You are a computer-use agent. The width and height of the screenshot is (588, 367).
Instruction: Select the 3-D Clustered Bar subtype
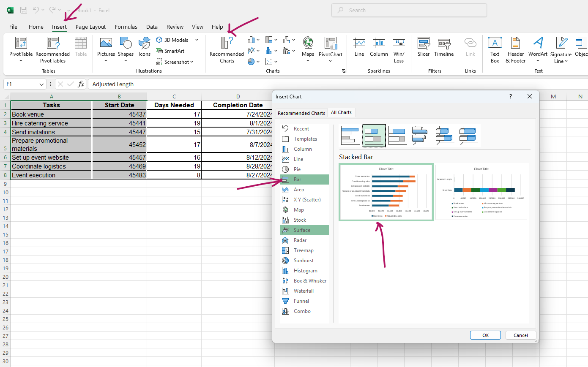(x=421, y=135)
